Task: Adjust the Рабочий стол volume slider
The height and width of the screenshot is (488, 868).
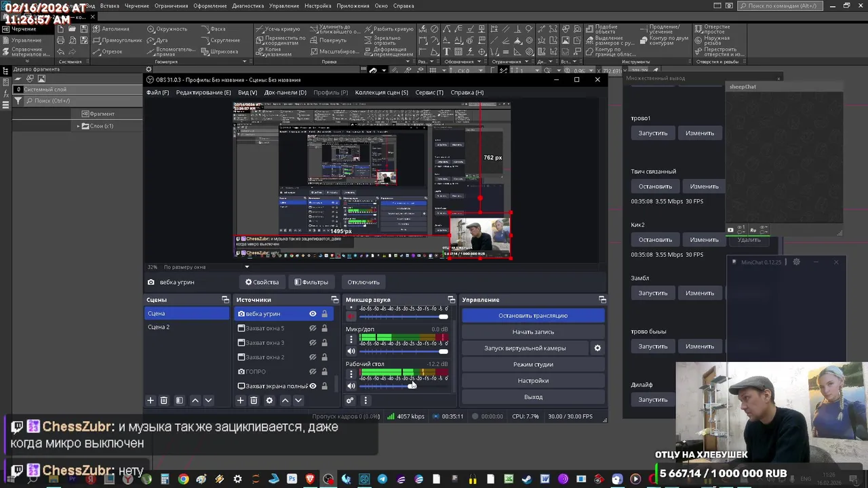Action: pos(403,386)
